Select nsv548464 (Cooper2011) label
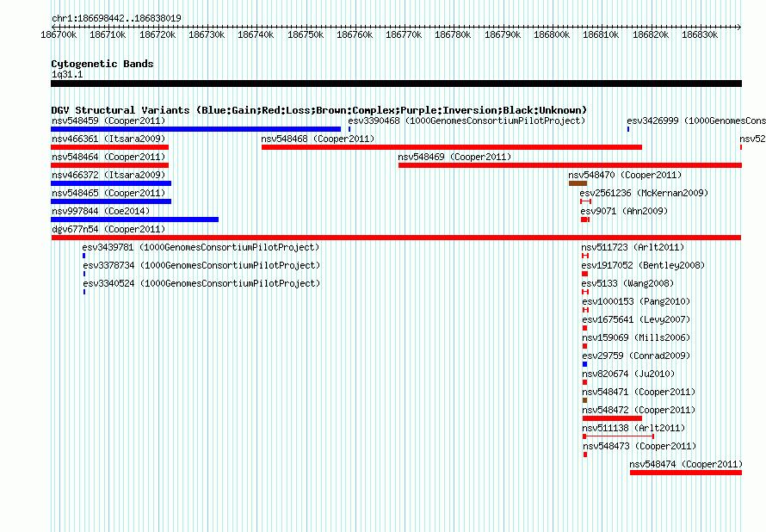The width and height of the screenshot is (766, 532). click(x=108, y=157)
